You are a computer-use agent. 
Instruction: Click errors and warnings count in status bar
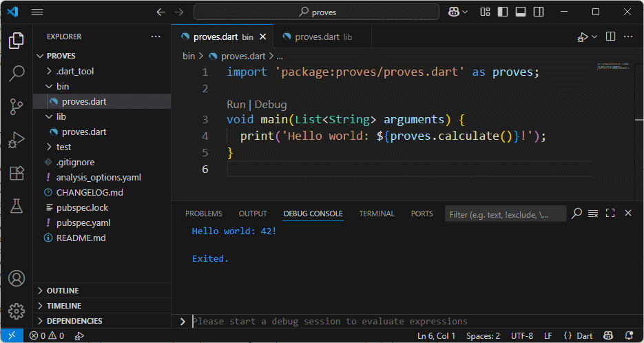[x=47, y=335]
